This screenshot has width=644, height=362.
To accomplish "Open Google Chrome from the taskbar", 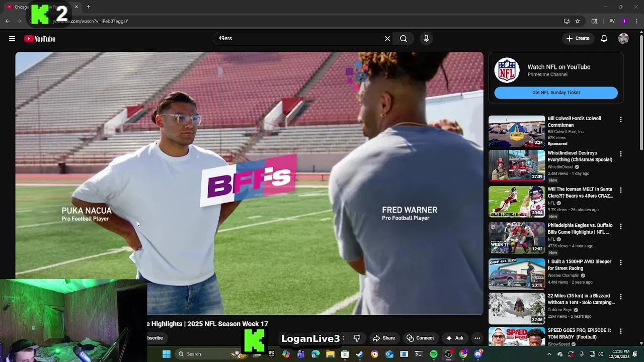I will click(x=463, y=354).
